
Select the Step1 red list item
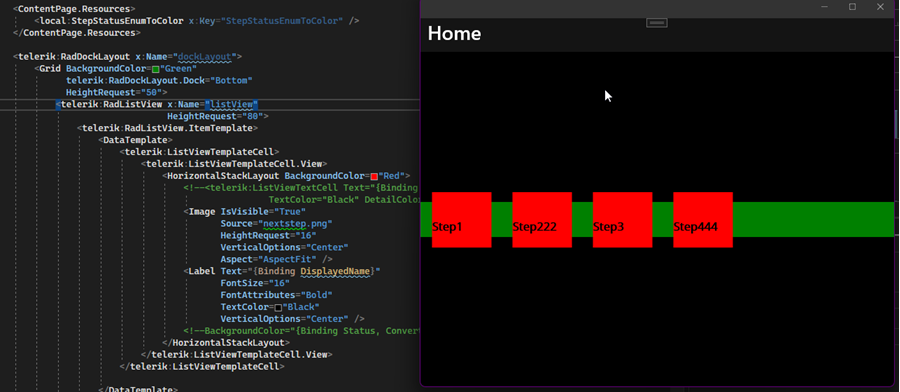[461, 220]
